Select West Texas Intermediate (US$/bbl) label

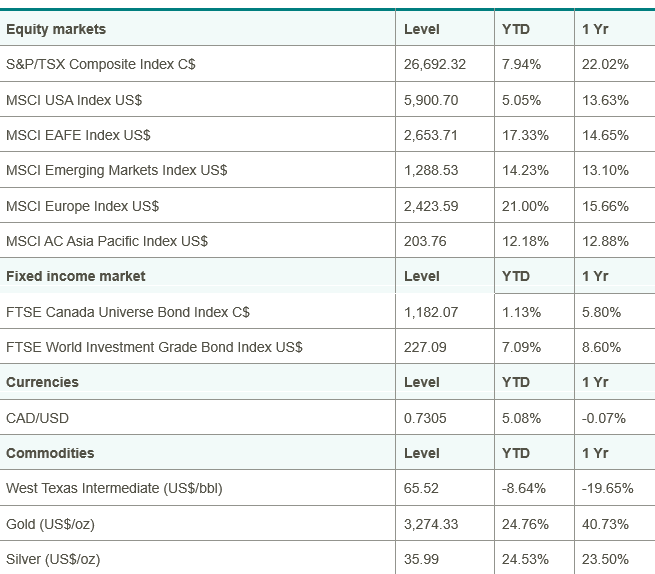click(114, 488)
